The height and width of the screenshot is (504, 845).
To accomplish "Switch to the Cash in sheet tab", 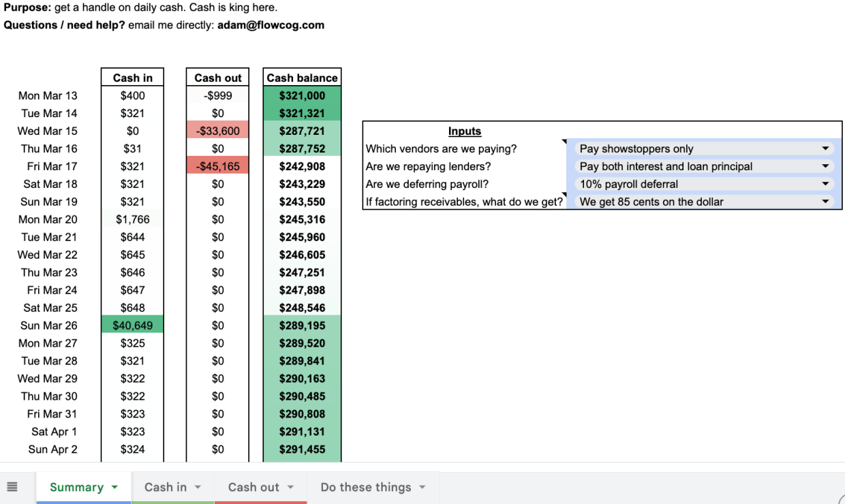I will click(x=166, y=487).
